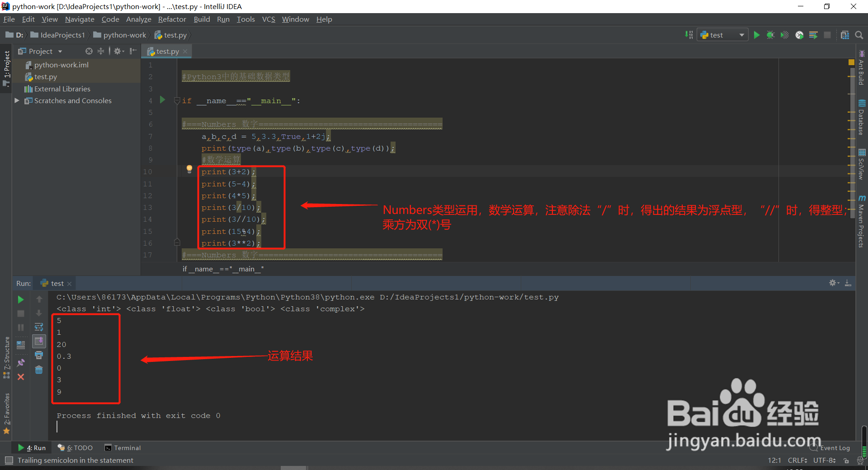Pin the Run tool window
The height and width of the screenshot is (470, 868).
[x=20, y=362]
